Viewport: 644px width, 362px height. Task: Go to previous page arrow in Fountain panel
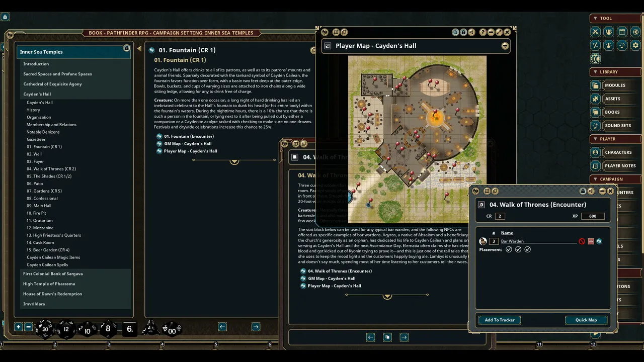[222, 327]
